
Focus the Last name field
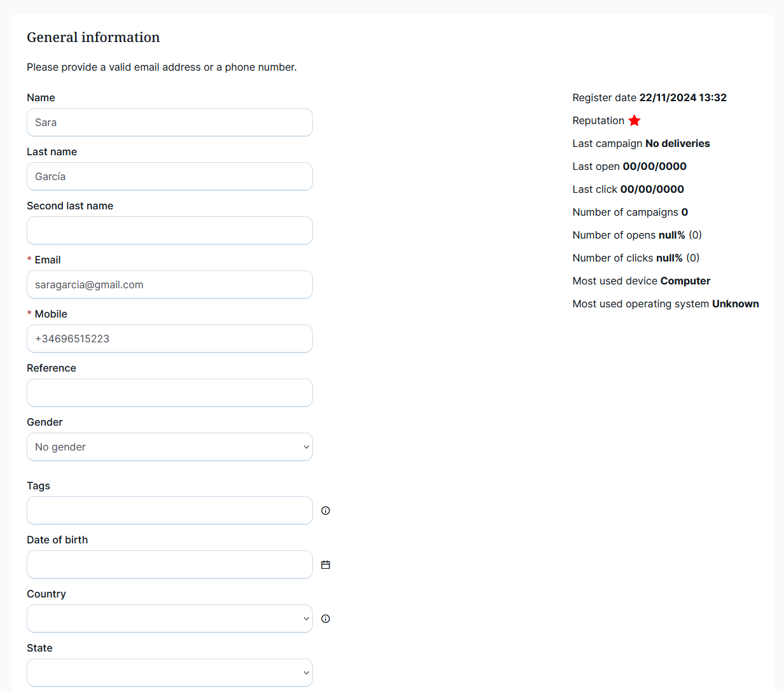(x=170, y=176)
